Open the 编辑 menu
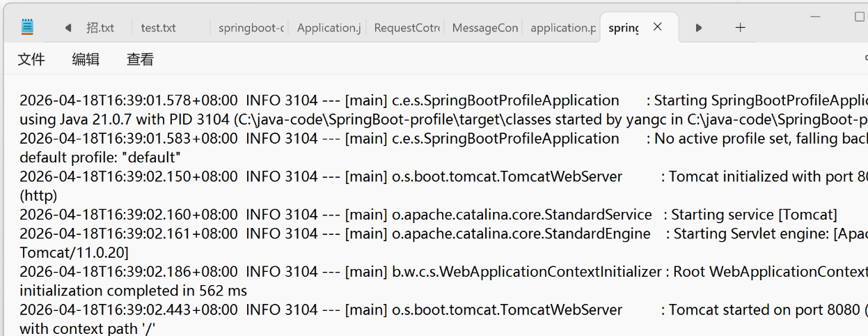 (x=86, y=60)
